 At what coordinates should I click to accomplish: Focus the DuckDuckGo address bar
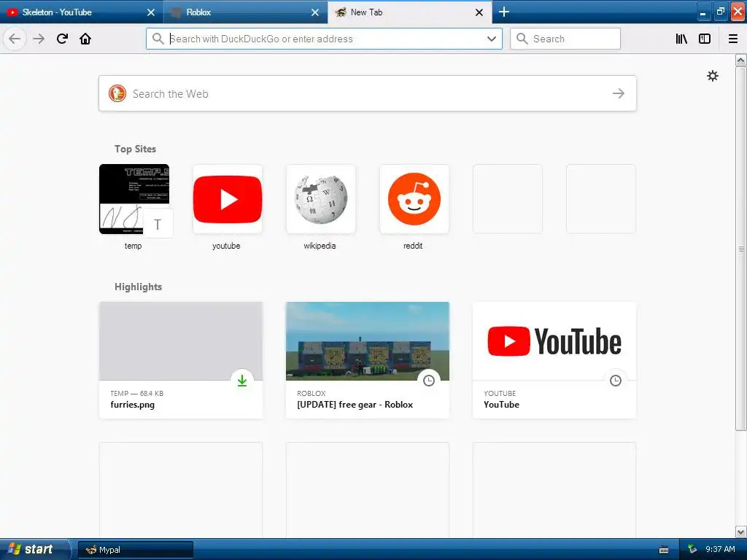tap(324, 39)
